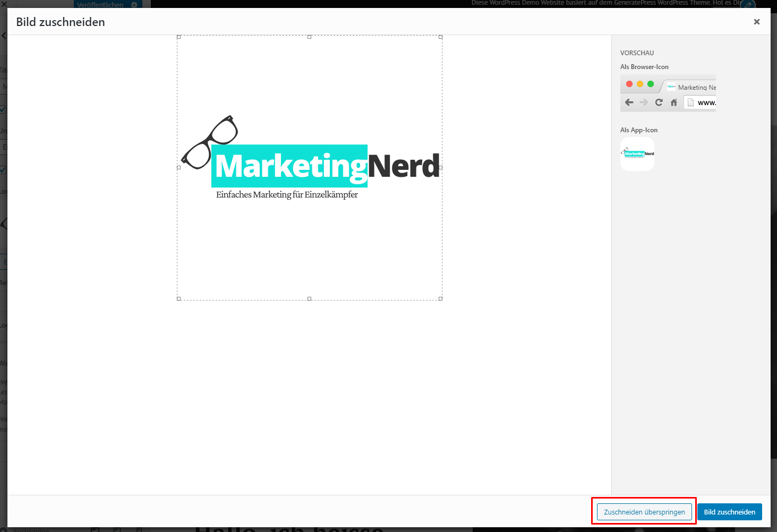This screenshot has width=777, height=532.
Task: Click the reload icon in browser preview
Action: pos(659,102)
